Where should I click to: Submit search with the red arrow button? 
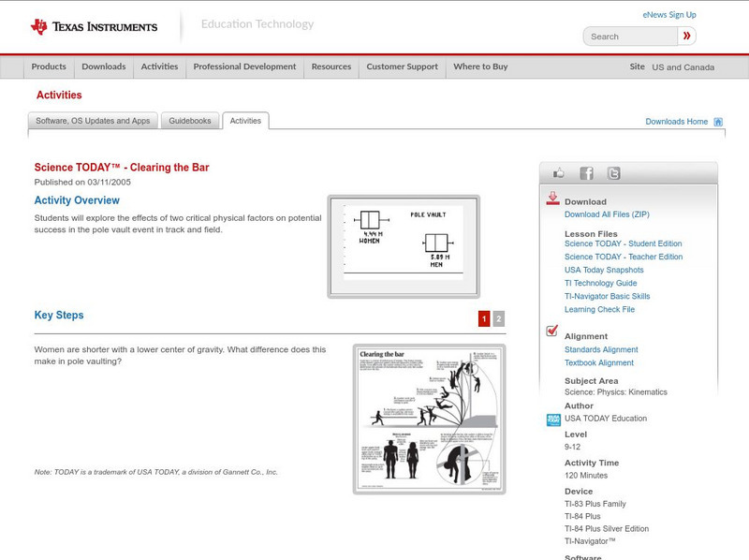[x=686, y=36]
